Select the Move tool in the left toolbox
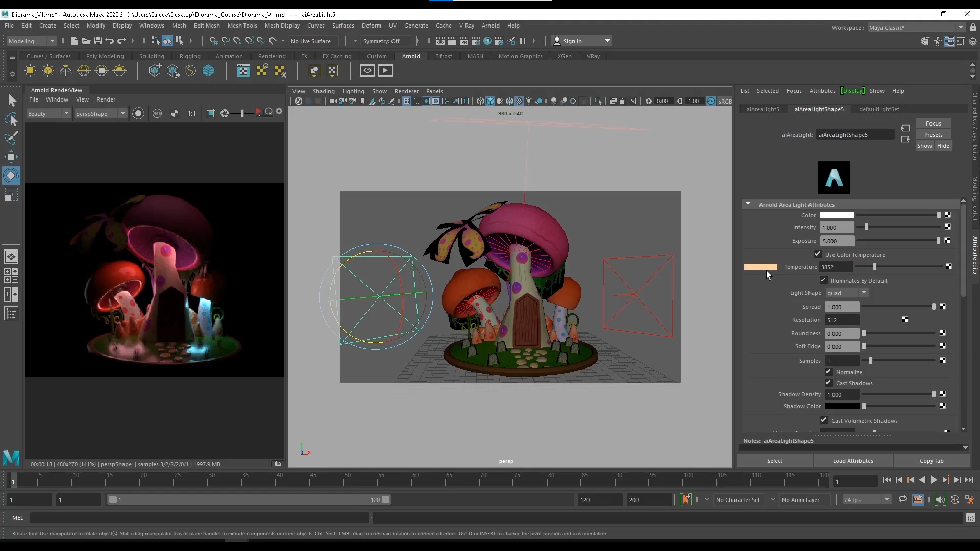 click(11, 156)
